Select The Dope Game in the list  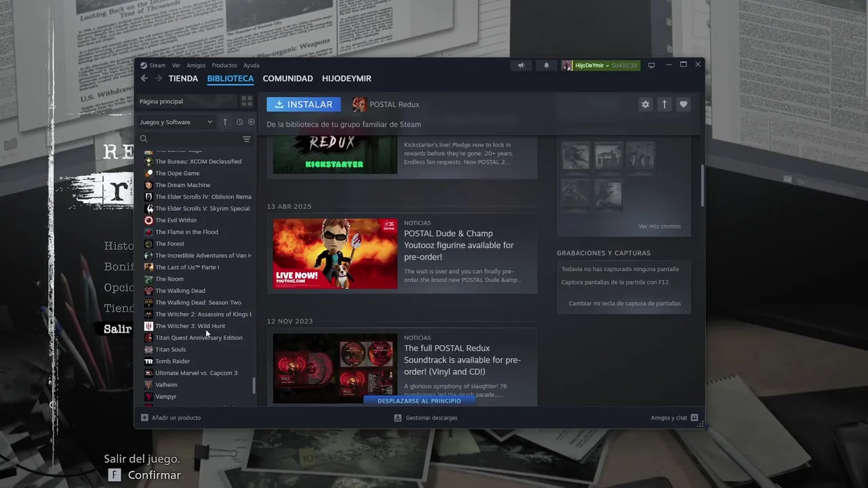pyautogui.click(x=177, y=174)
